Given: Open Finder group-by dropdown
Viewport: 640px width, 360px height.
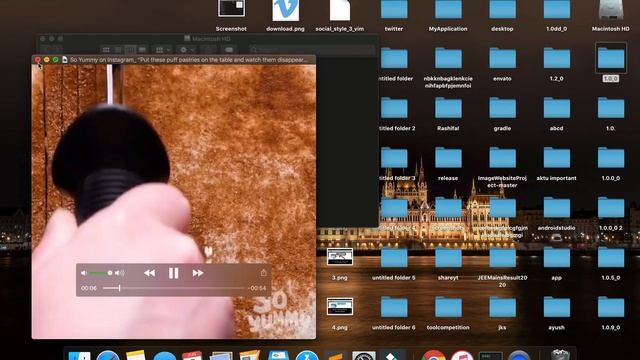Looking at the screenshot, I should point(162,50).
